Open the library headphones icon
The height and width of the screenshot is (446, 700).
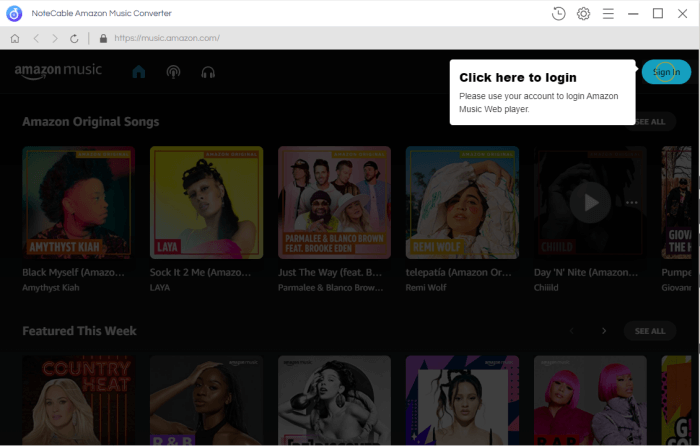point(208,72)
